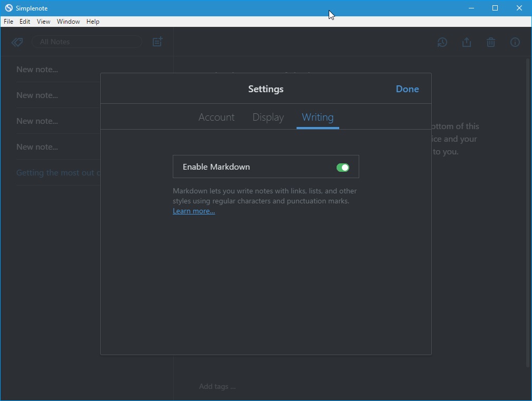The height and width of the screenshot is (401, 532).
Task: Open the Edit menu
Action: coord(25,22)
